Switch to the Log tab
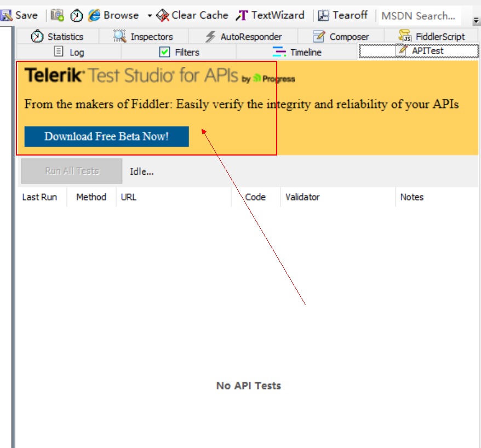The width and height of the screenshot is (481, 448). pos(68,52)
